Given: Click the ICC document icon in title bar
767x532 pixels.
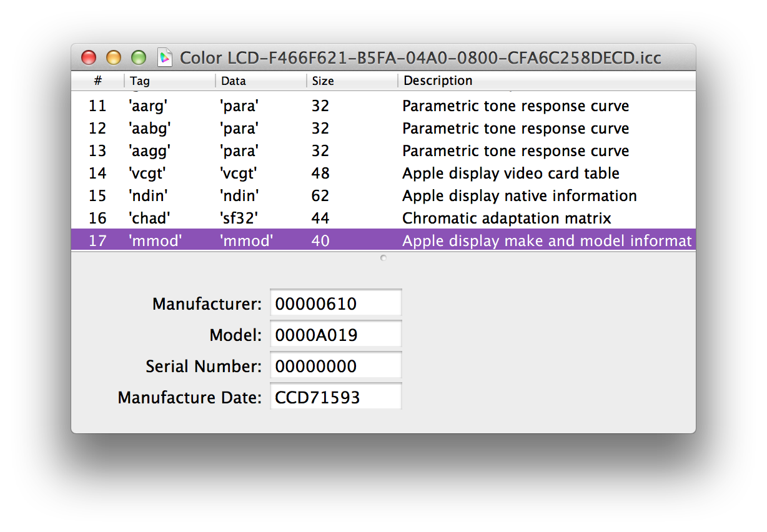Looking at the screenshot, I should [165, 58].
